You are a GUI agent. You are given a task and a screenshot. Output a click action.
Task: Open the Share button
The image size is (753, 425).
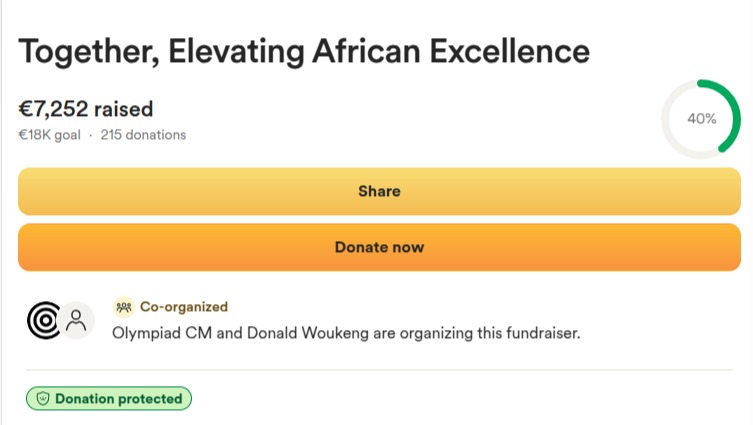point(379,191)
